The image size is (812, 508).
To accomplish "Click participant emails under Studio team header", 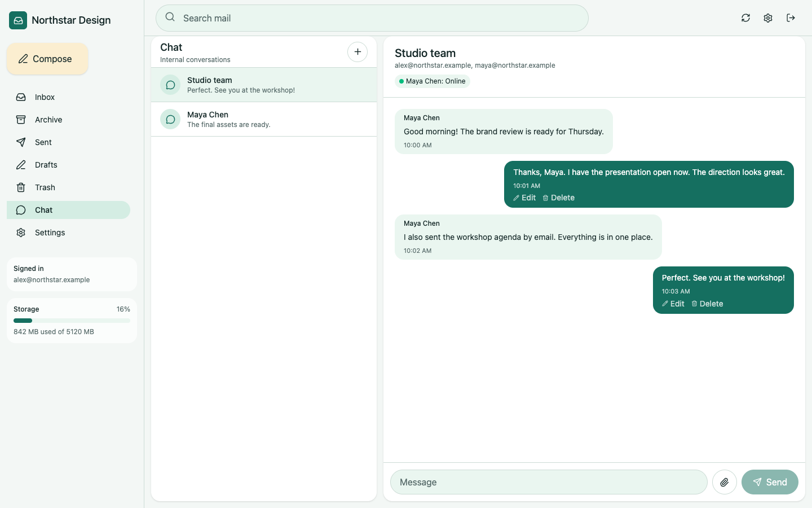I will pyautogui.click(x=475, y=65).
